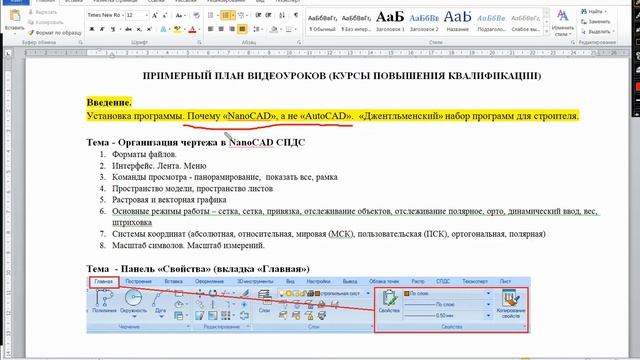Click the borders icon in paragraph group
Viewport: 640px width, 360px height.
pos(289,29)
